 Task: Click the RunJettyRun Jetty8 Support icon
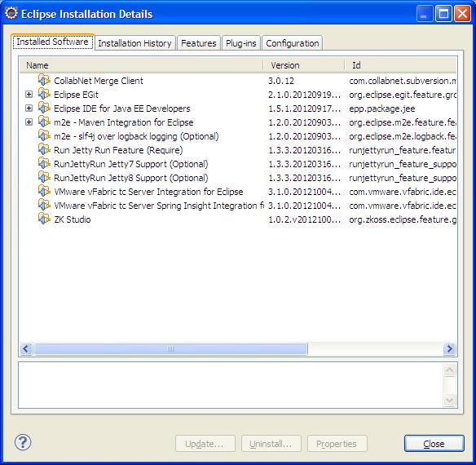pyautogui.click(x=44, y=178)
